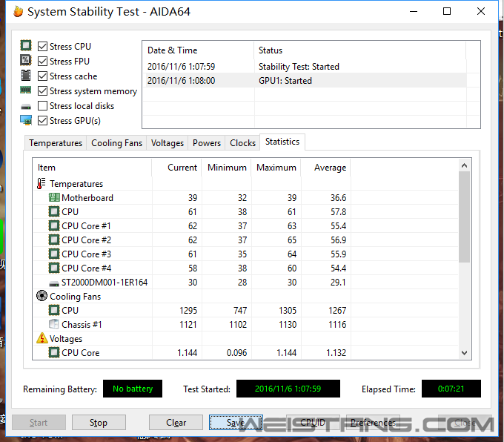Click the scroll down arrow of statistics list

[464, 353]
